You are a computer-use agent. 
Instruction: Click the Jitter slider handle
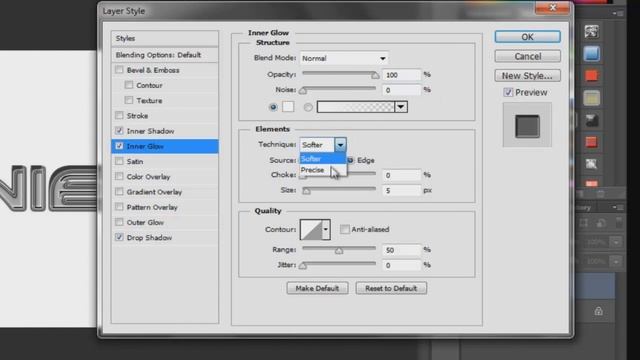(x=303, y=266)
